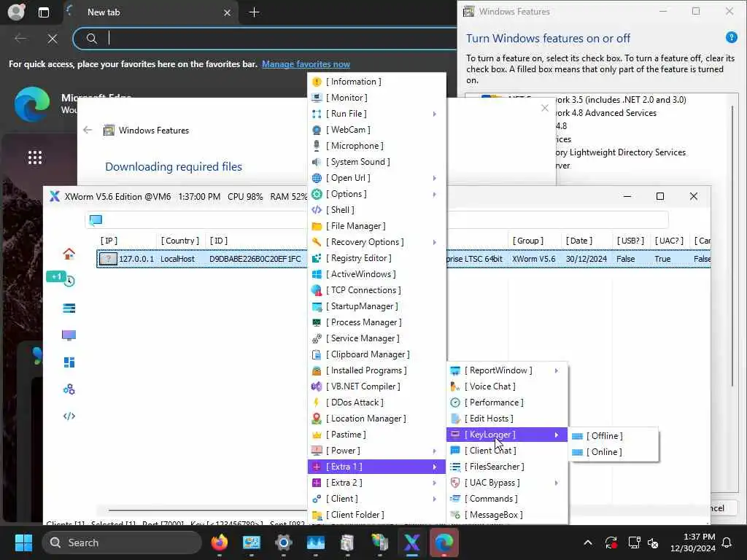Select the Offline keylogger menu entry
747x560 pixels.
[614, 436]
